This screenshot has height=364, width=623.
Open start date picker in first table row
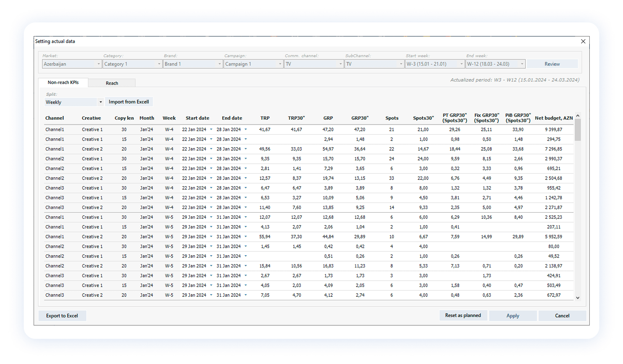[x=211, y=129]
